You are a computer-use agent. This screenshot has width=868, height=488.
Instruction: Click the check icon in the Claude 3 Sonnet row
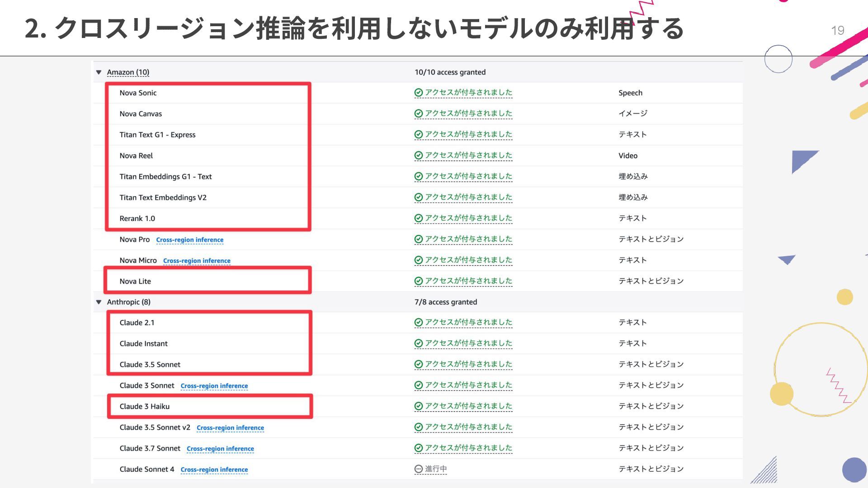tap(419, 385)
